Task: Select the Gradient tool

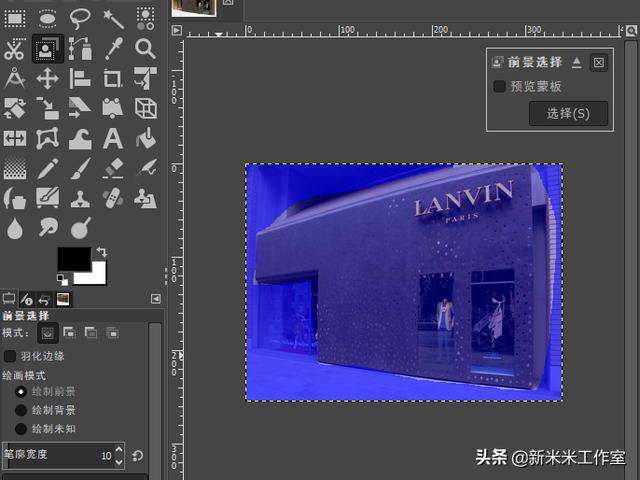Action: (x=15, y=169)
